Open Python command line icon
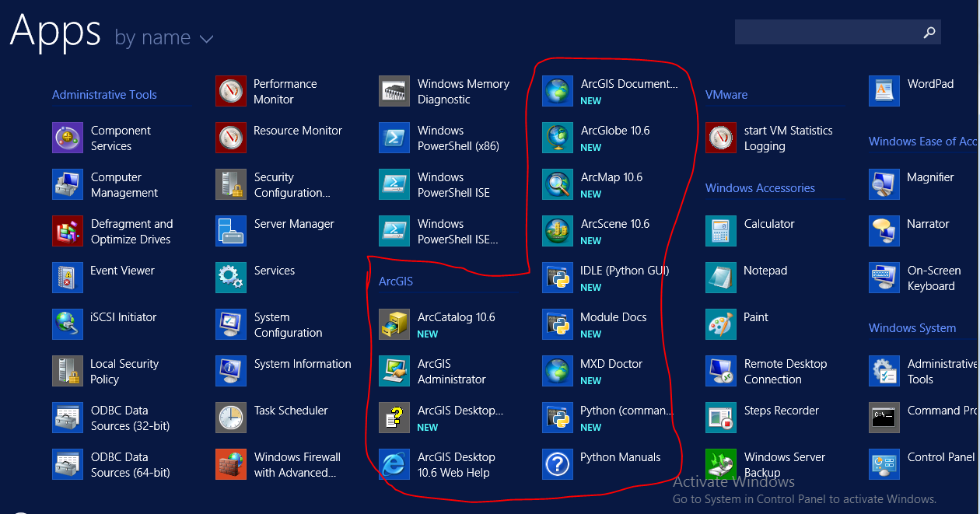 point(558,418)
